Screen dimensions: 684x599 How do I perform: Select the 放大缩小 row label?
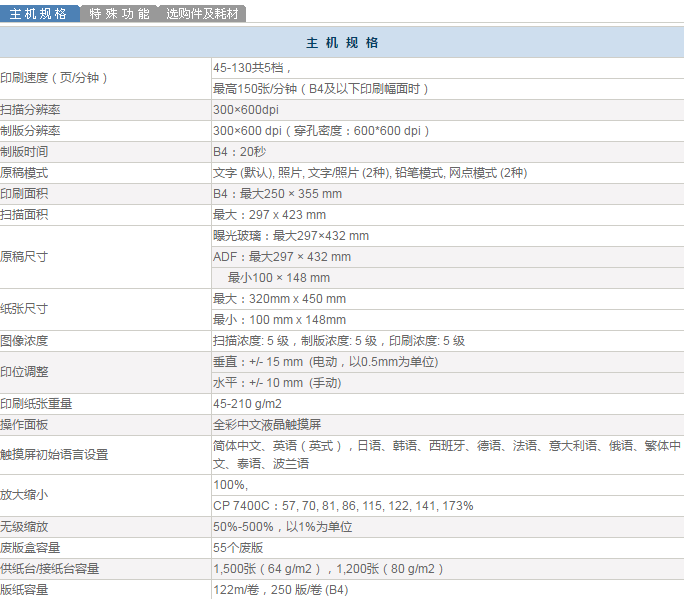[24, 495]
